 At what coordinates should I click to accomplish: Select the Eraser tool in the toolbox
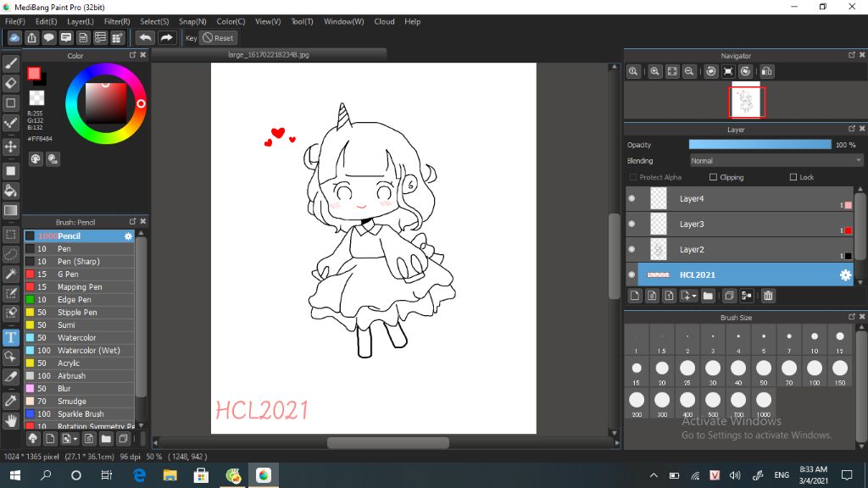pos(10,84)
